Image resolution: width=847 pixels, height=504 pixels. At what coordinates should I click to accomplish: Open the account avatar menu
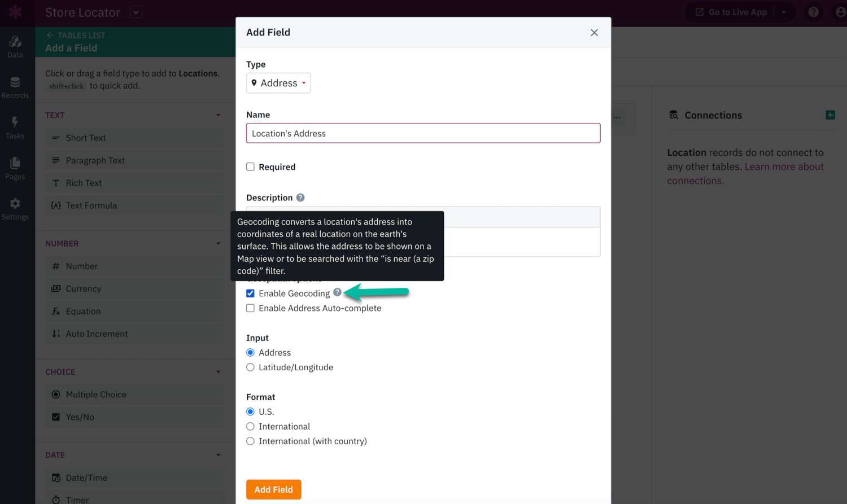pyautogui.click(x=841, y=12)
